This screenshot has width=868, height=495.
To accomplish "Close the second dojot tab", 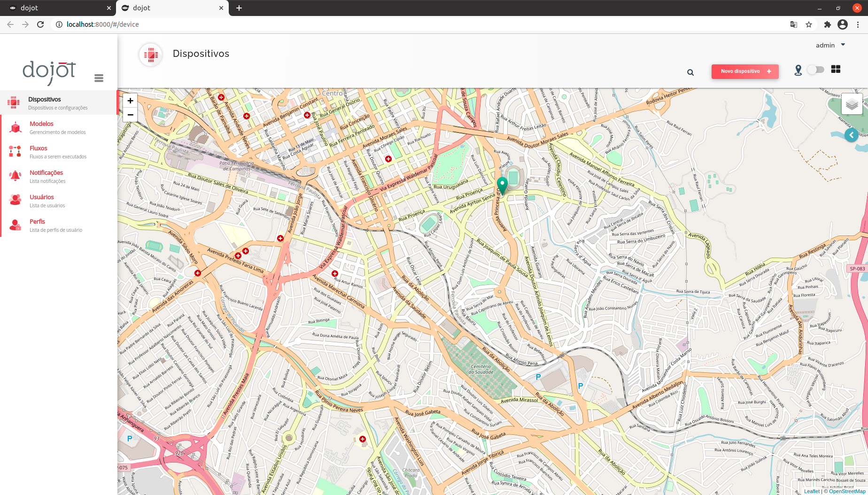I will tap(221, 8).
